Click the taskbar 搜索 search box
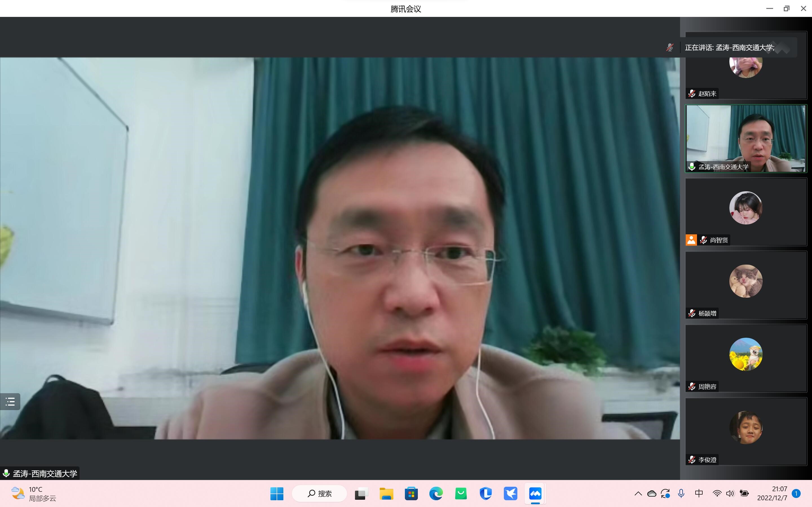812x507 pixels. 319,493
